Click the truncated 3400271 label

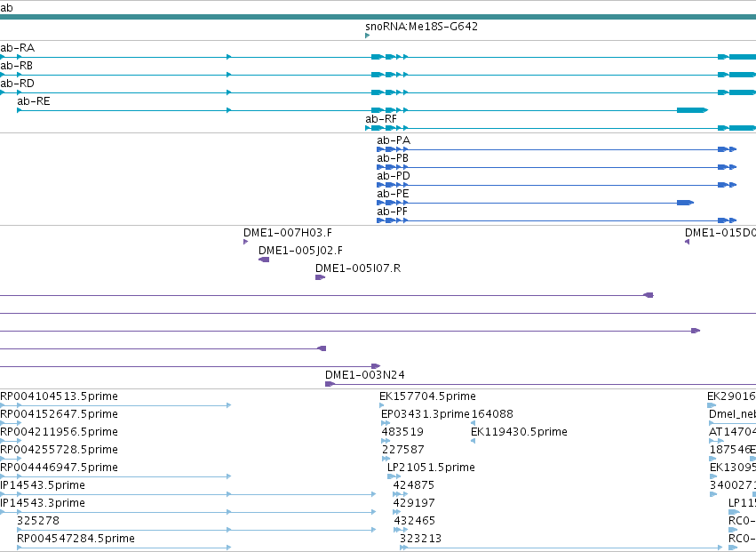pos(733,485)
